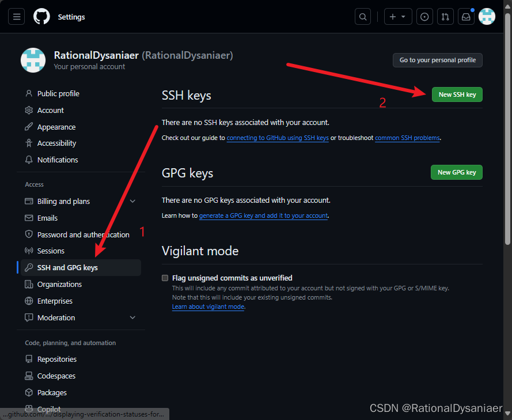Open Repositories settings
The image size is (512, 420).
(81, 360)
